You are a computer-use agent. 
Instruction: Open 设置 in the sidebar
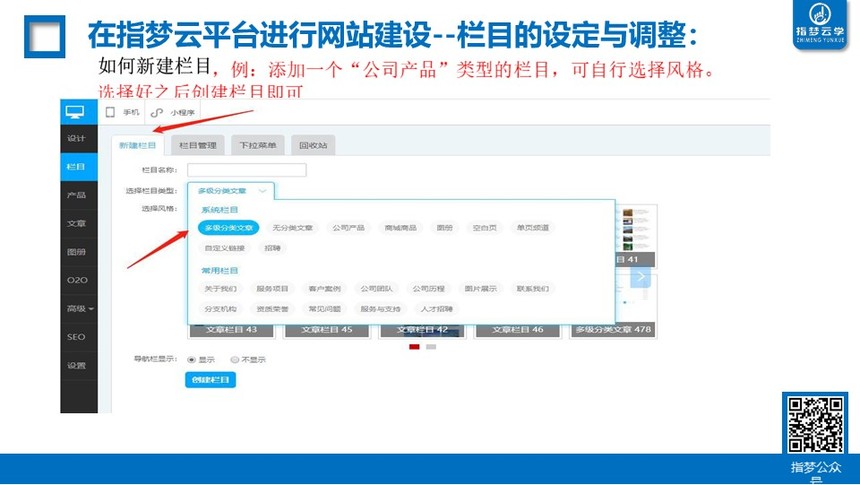click(x=77, y=365)
